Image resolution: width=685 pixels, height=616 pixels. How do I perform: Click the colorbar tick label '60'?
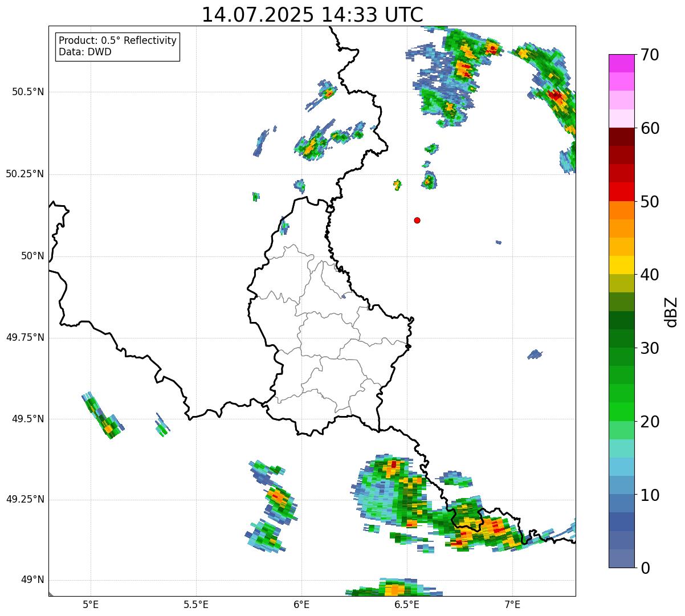coord(650,128)
